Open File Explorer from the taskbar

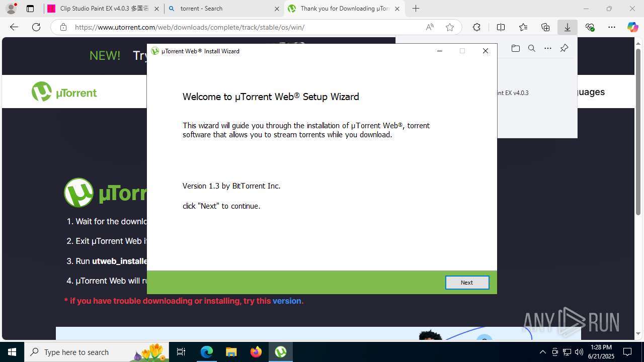click(231, 352)
